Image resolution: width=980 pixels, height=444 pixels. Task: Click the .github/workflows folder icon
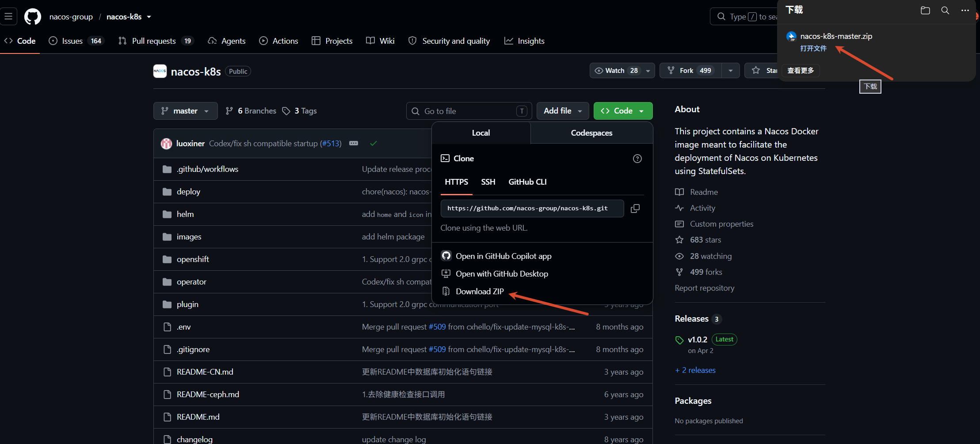coord(167,169)
